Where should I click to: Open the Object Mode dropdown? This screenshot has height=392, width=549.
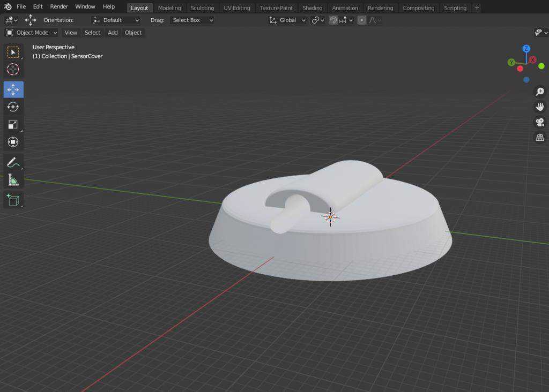pyautogui.click(x=32, y=33)
